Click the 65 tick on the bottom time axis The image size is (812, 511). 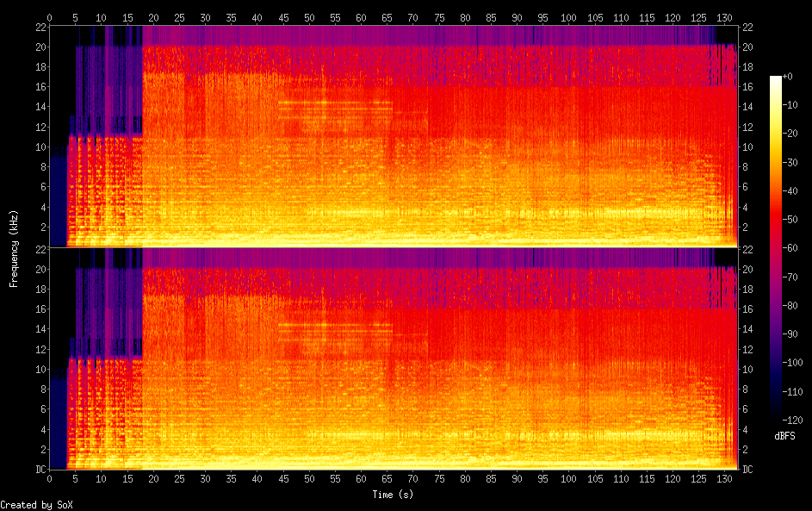coord(387,478)
